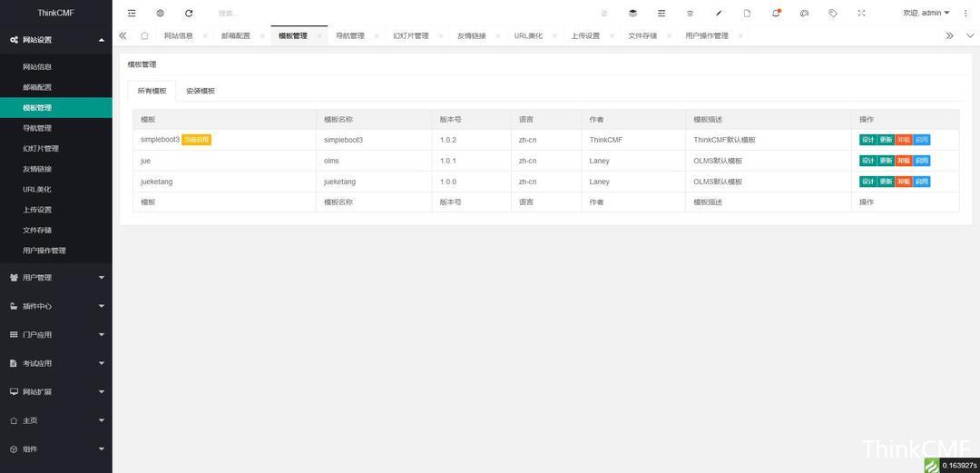Screen dimensions: 980x473
Task: Expand the 用户管理 sidebar menu
Action: tap(56, 278)
